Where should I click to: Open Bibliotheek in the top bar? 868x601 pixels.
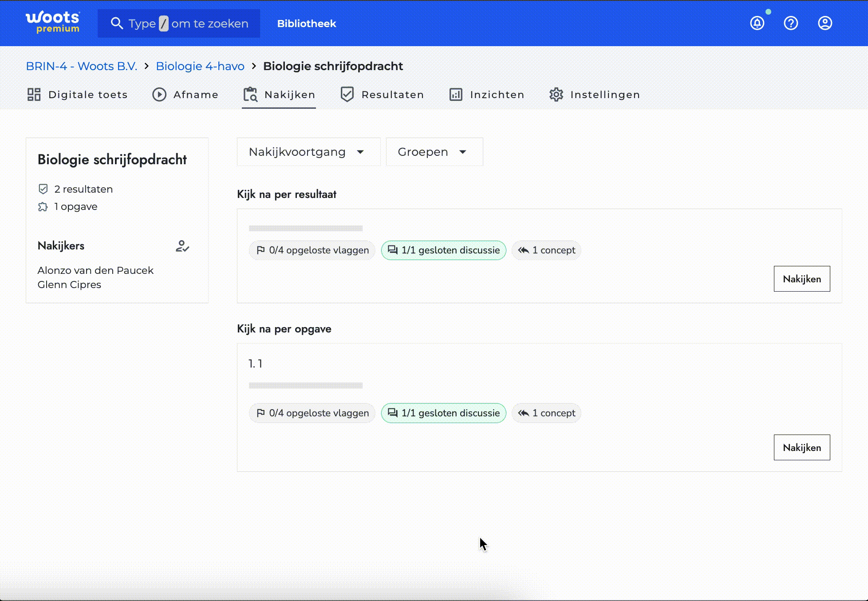coord(307,24)
